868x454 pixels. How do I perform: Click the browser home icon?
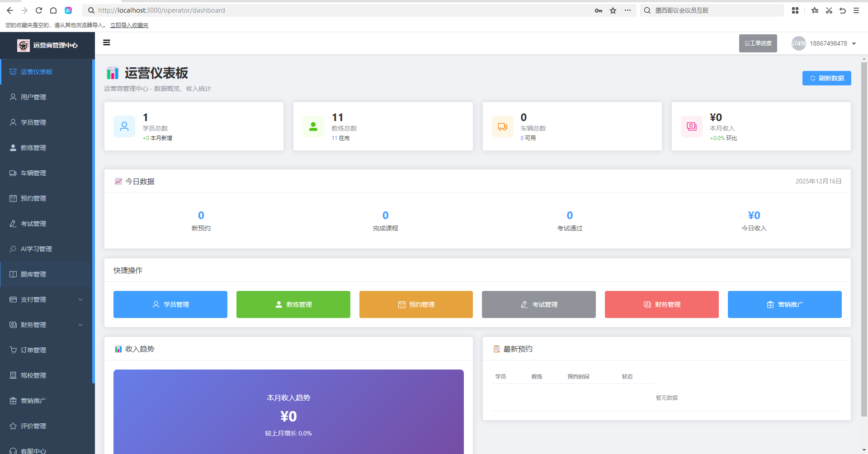click(x=53, y=10)
